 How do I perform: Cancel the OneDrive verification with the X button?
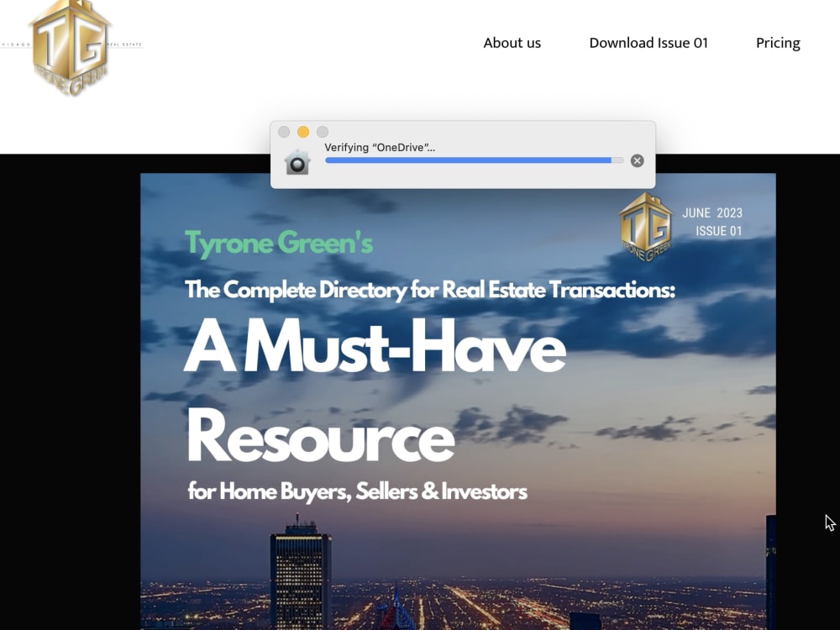tap(637, 160)
